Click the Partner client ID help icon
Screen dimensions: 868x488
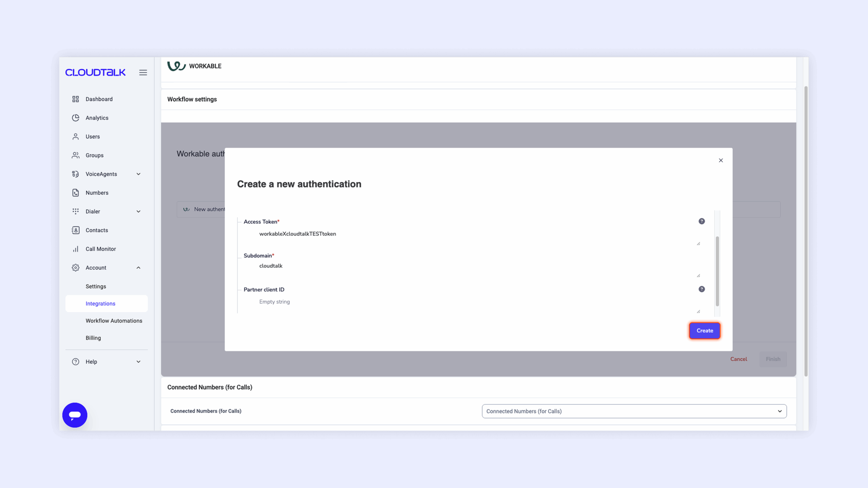click(702, 289)
